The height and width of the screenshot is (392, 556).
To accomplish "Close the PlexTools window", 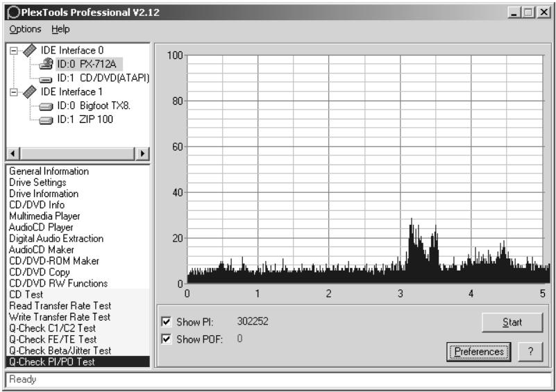I will 544,12.
